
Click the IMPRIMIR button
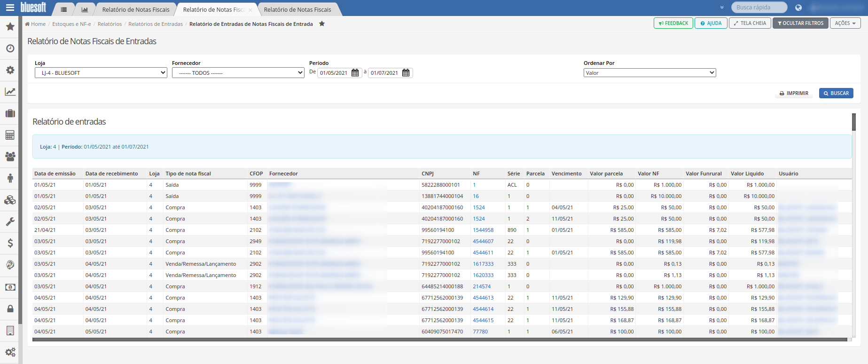[x=794, y=93]
